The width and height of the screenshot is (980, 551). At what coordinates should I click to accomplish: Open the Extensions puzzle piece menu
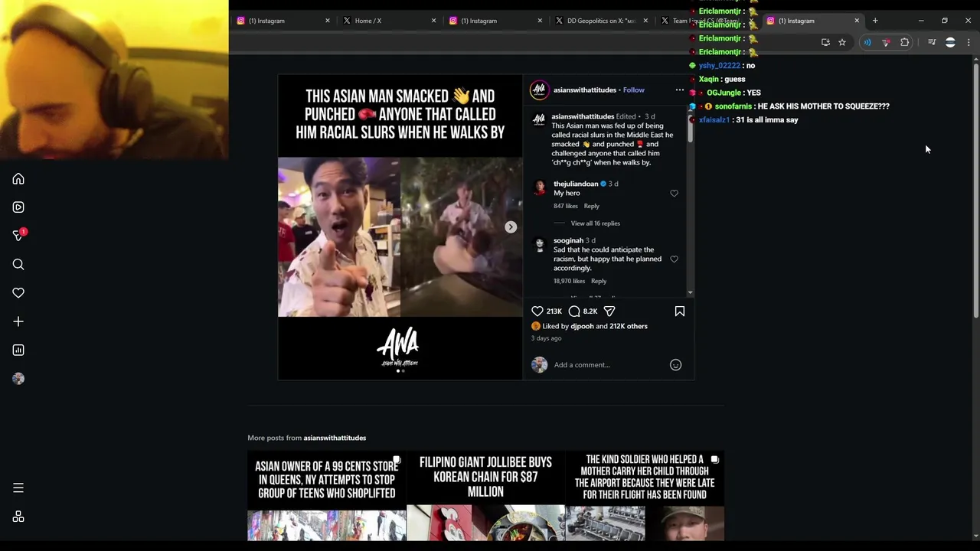click(905, 43)
